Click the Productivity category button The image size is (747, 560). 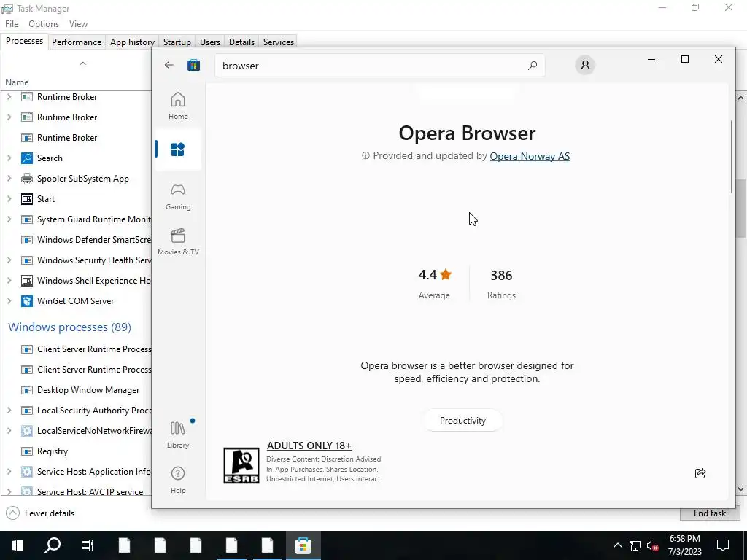[462, 421]
